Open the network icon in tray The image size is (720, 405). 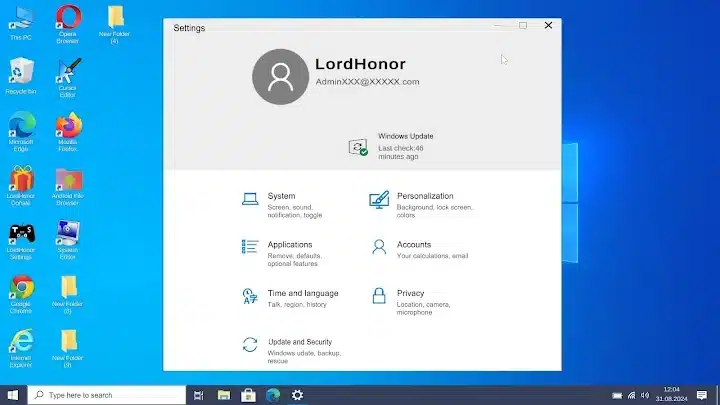tap(631, 395)
